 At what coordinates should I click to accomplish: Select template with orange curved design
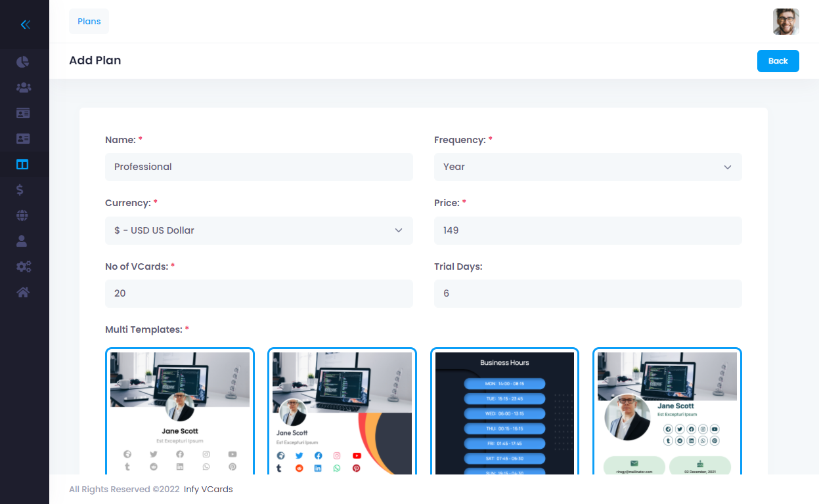click(x=342, y=411)
